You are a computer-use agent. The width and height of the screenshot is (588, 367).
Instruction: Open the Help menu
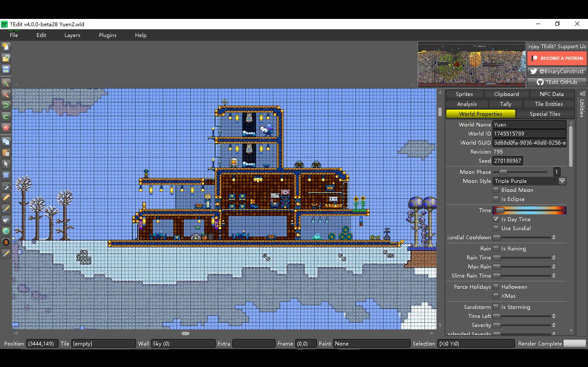[141, 35]
